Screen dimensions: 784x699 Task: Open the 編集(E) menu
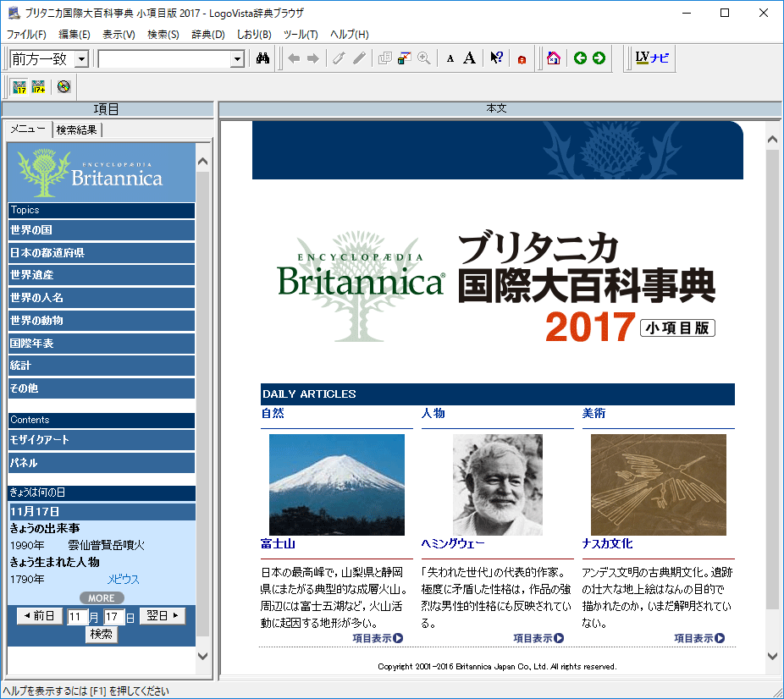point(74,35)
